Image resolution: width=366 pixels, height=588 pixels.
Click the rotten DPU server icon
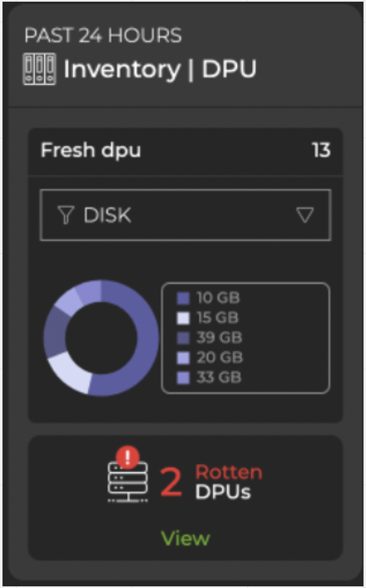pyautogui.click(x=128, y=481)
